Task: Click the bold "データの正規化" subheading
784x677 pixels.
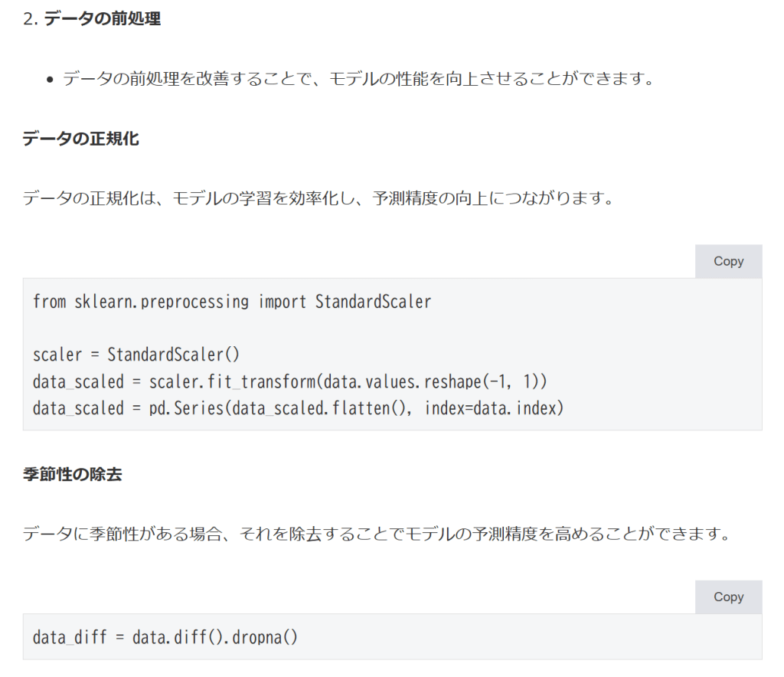Action: pos(80,139)
